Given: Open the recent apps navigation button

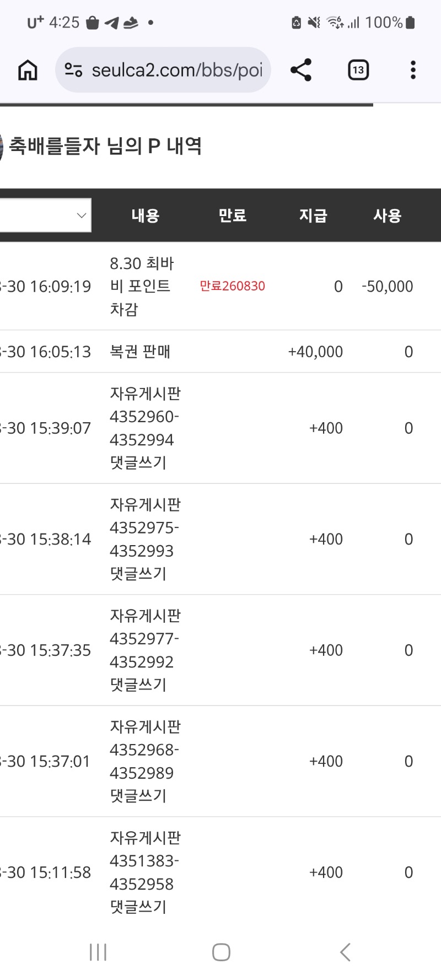Looking at the screenshot, I should tap(98, 952).
